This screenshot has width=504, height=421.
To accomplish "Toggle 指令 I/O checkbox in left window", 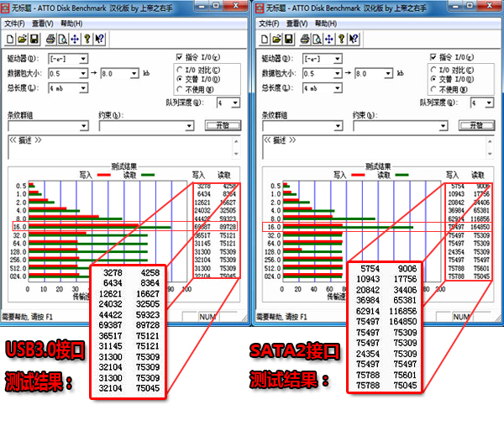I will [180, 57].
